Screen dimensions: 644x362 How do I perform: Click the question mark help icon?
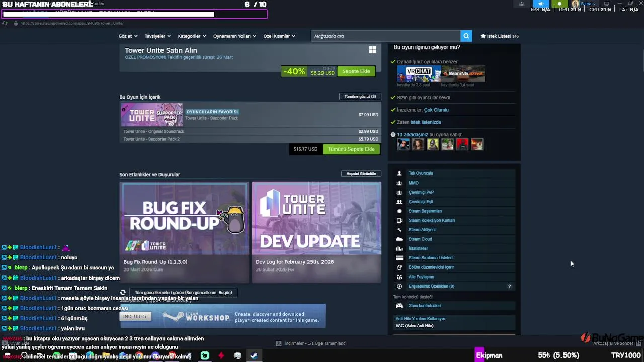(509, 286)
